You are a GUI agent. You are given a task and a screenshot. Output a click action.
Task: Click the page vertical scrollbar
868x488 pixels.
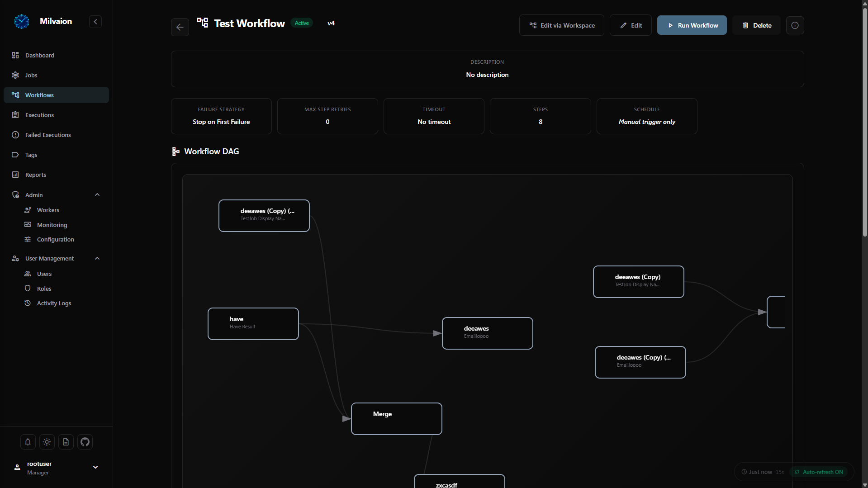coord(864,122)
